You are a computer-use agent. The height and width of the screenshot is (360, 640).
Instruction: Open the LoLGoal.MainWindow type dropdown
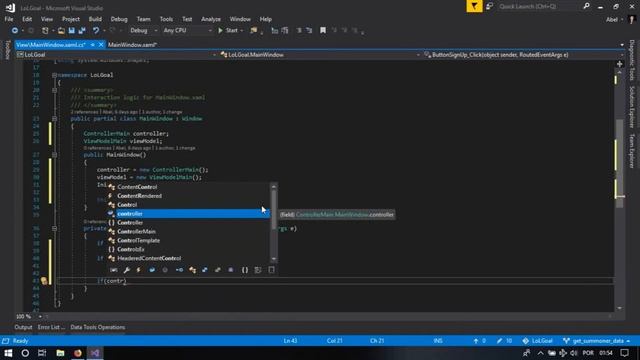(320, 55)
